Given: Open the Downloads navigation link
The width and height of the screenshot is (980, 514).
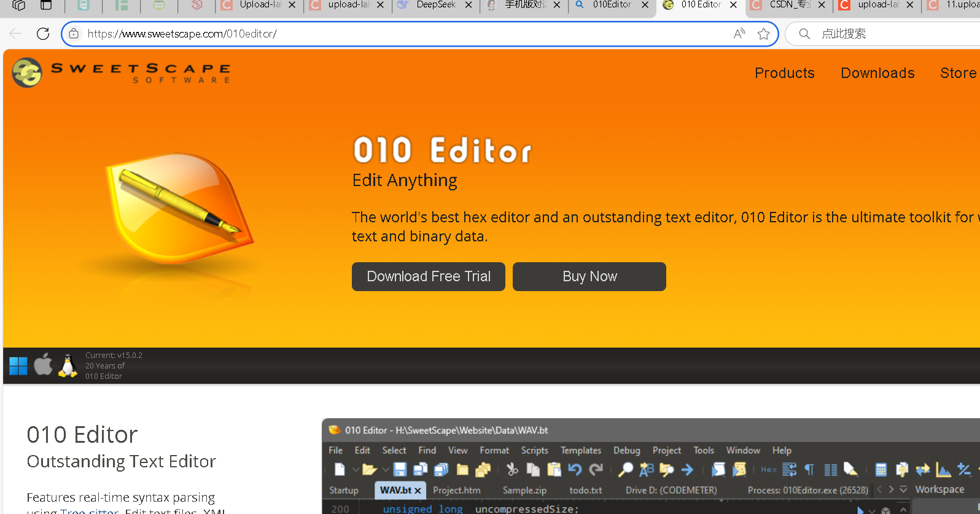Looking at the screenshot, I should point(877,73).
